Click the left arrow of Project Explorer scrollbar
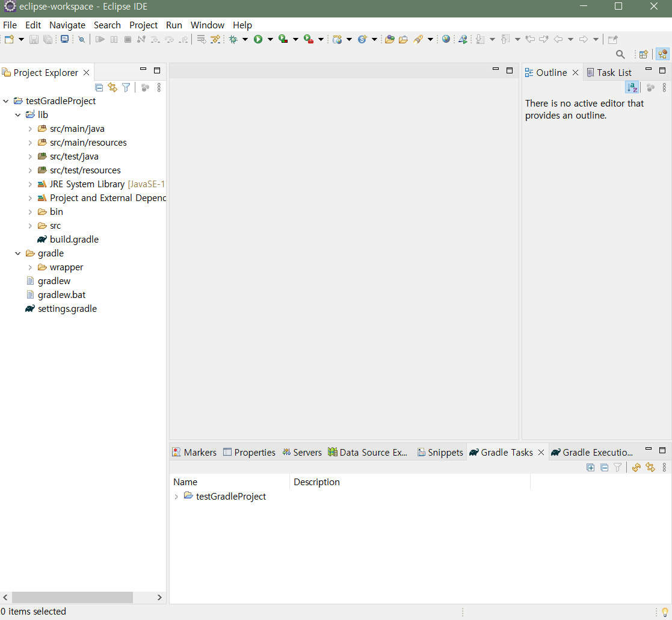 pos(5,598)
